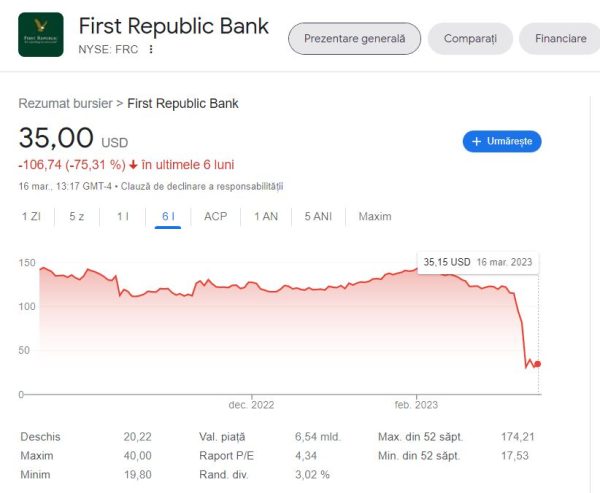The width and height of the screenshot is (600, 493).
Task: Open the three-dot menu beside NYSE: FRC
Action: [x=151, y=49]
